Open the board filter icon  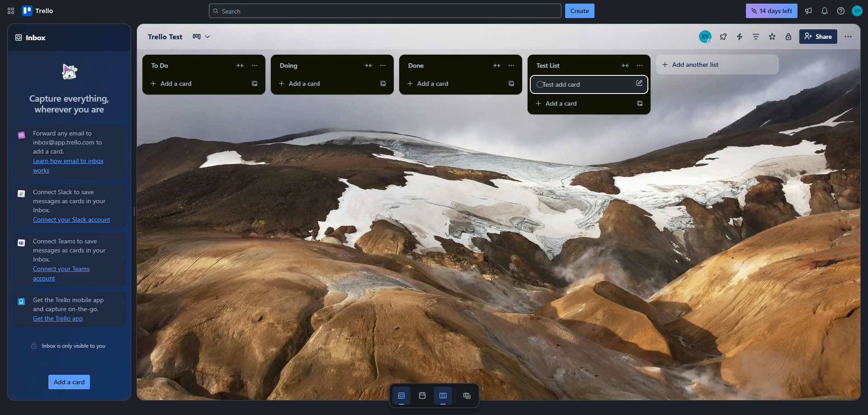(x=756, y=37)
